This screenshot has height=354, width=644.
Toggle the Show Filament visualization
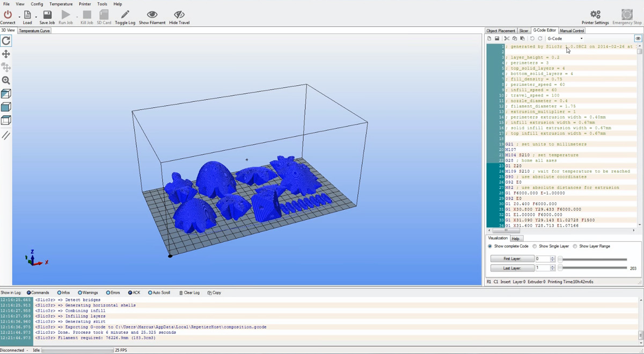click(152, 16)
